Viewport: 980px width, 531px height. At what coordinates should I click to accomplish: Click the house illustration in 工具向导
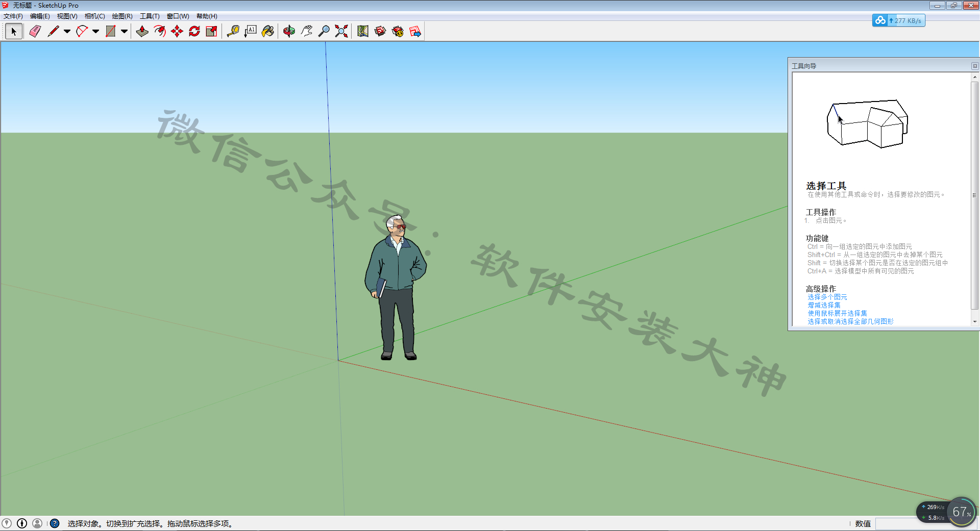pyautogui.click(x=867, y=123)
